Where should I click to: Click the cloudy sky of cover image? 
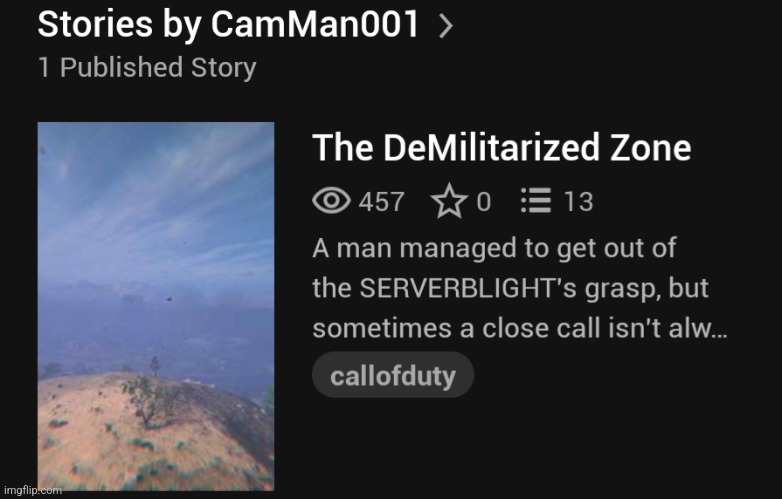[156, 199]
